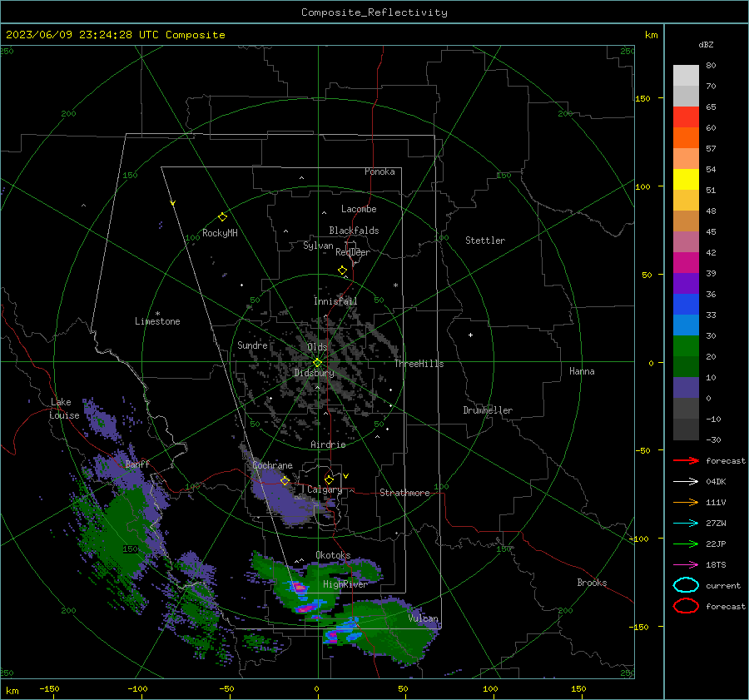Click the cyan 27ZW arrow legend icon

tap(686, 524)
